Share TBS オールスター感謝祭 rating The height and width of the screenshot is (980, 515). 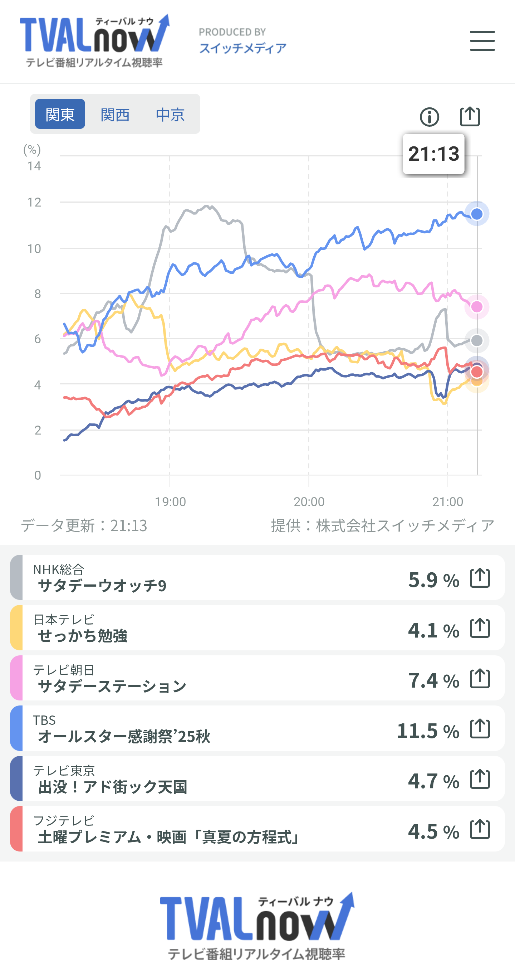[480, 728]
